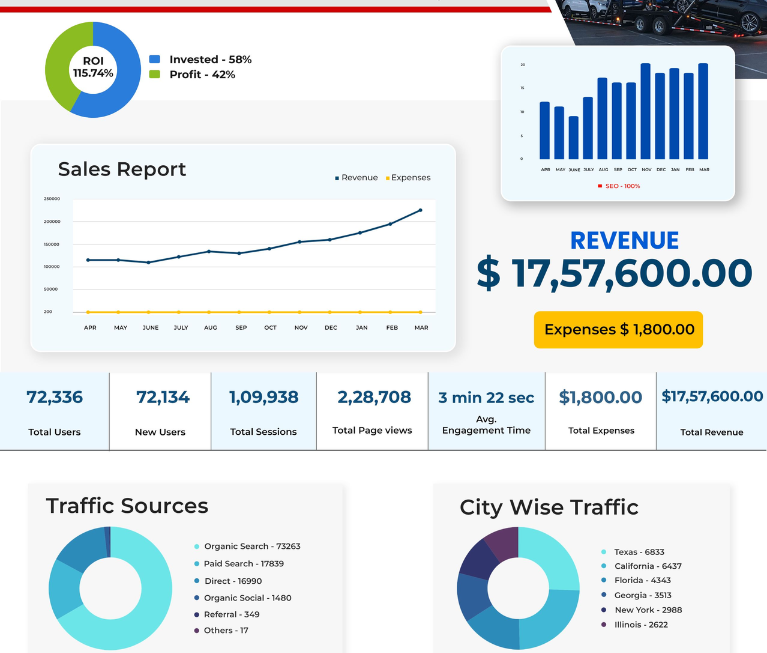Click the Illinois - 2622 legend entry

634,625
